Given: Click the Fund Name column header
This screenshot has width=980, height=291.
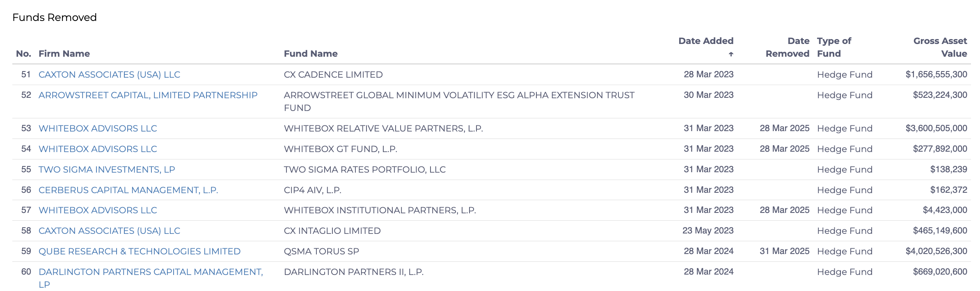Looking at the screenshot, I should (311, 54).
